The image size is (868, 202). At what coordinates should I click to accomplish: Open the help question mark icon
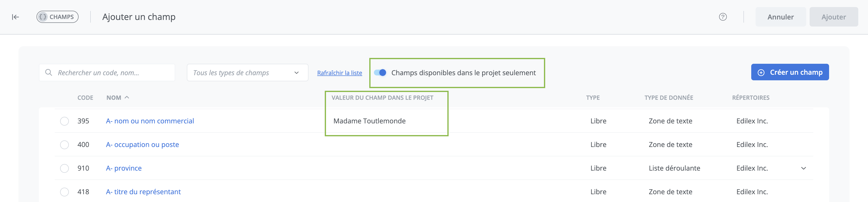(x=723, y=17)
